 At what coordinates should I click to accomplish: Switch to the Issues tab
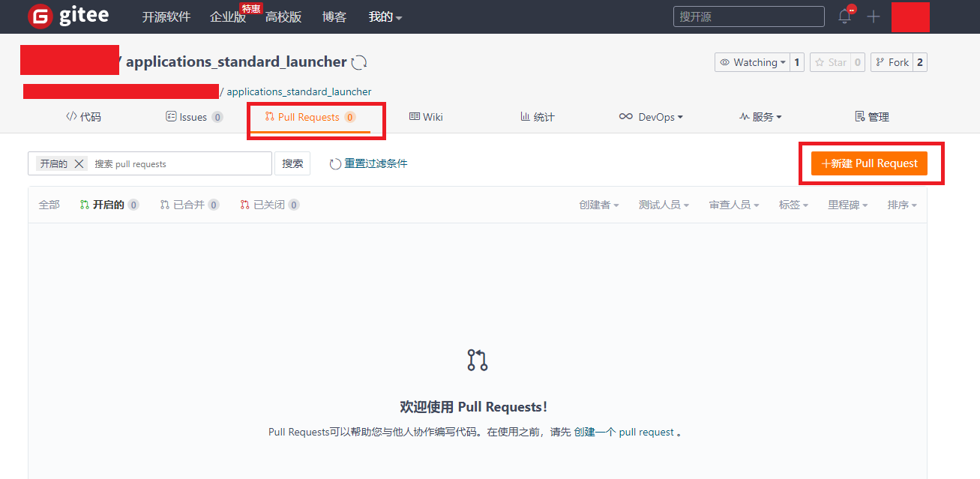pos(193,117)
